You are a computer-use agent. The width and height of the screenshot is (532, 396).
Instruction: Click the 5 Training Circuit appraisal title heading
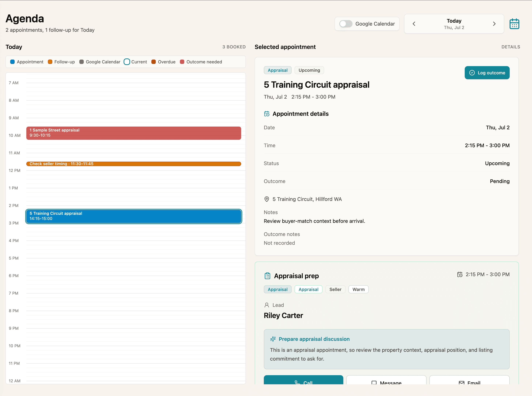[x=316, y=85]
